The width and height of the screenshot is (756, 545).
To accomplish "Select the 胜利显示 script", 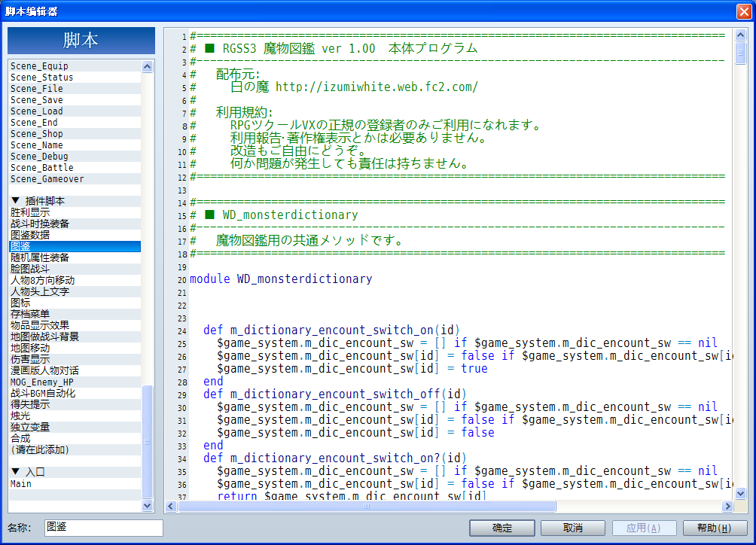I will (x=75, y=212).
